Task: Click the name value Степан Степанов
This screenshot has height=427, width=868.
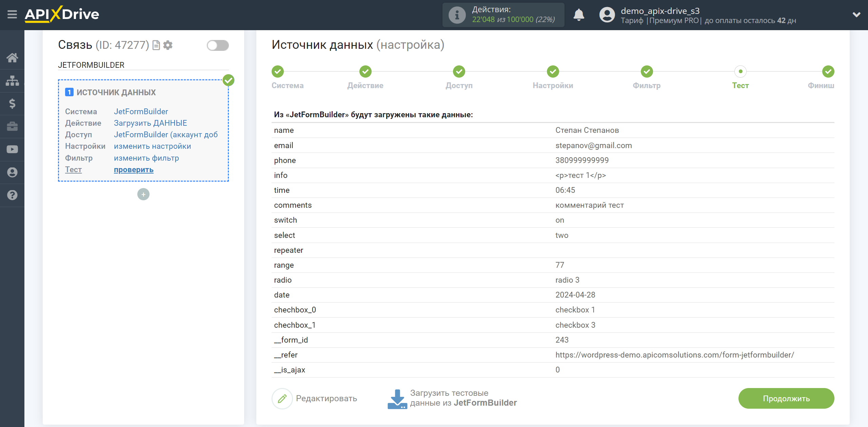Action: click(x=587, y=130)
